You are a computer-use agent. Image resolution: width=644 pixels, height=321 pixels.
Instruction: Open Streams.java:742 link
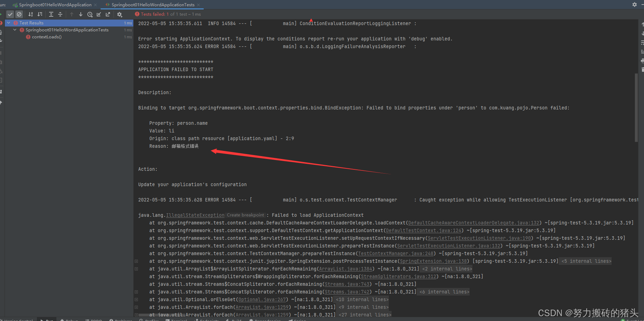tap(347, 292)
